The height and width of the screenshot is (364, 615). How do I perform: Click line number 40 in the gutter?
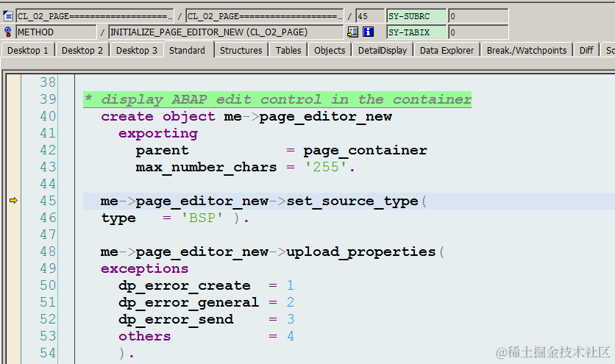tap(49, 116)
